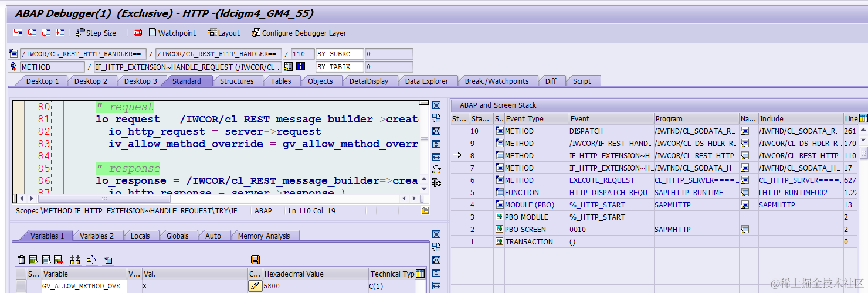Click the column settings icon in the variables table header
The width and height of the screenshot is (868, 293).
point(420,274)
